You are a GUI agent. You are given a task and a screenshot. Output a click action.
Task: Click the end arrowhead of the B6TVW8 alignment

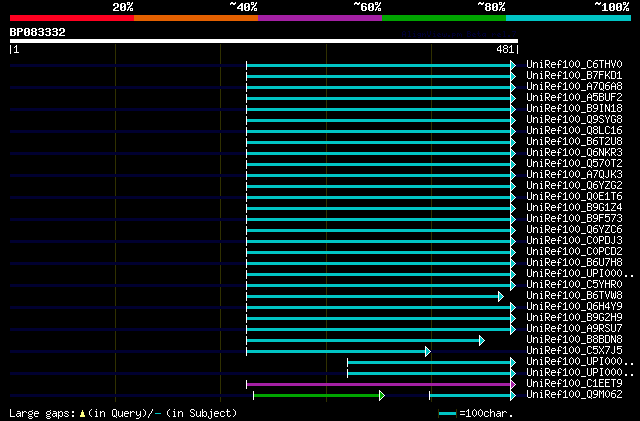point(501,296)
